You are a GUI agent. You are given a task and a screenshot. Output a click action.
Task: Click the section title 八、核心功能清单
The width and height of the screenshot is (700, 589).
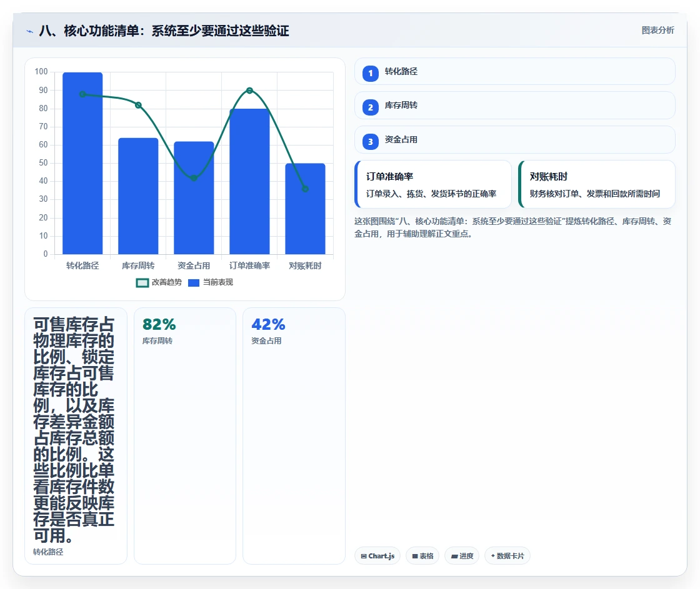click(x=164, y=31)
